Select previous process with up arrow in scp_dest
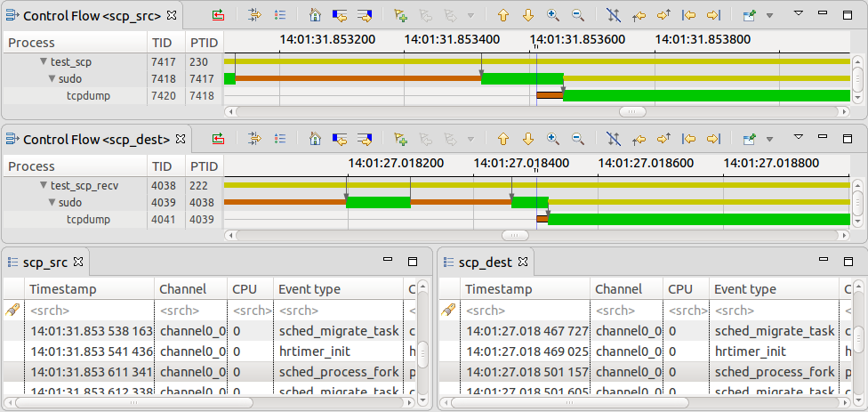 [x=503, y=139]
